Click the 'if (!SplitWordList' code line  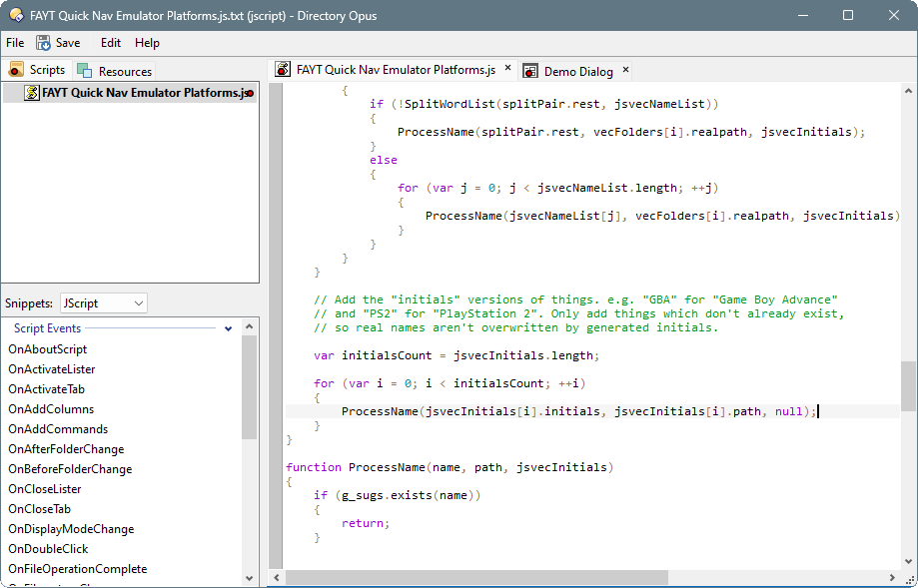click(543, 104)
